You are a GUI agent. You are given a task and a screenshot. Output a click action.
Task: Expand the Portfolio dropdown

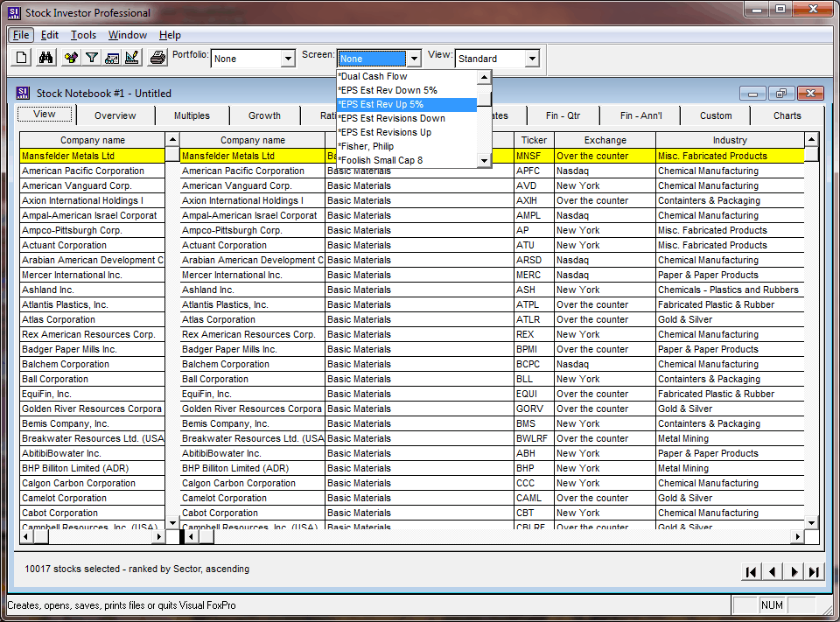288,59
